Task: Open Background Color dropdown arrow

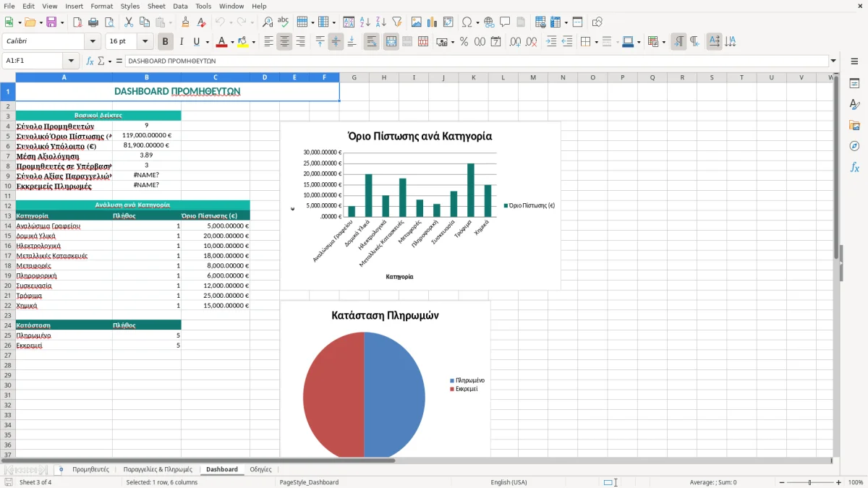Action: click(253, 42)
